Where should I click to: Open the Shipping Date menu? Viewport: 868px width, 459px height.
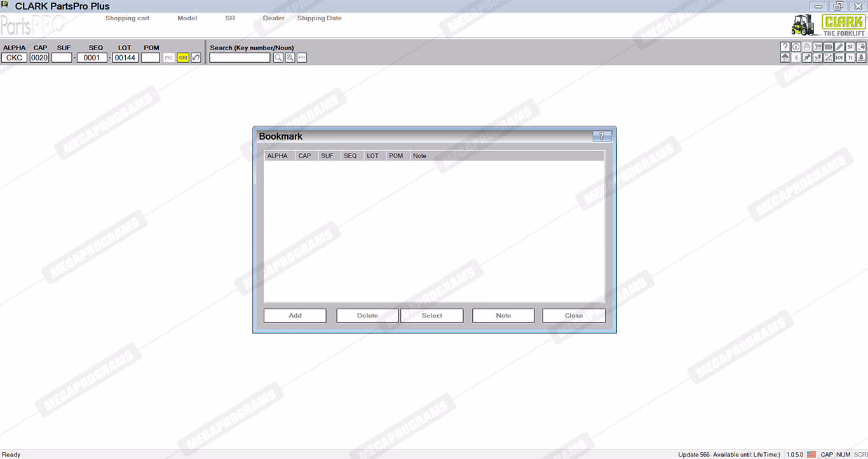click(x=320, y=18)
